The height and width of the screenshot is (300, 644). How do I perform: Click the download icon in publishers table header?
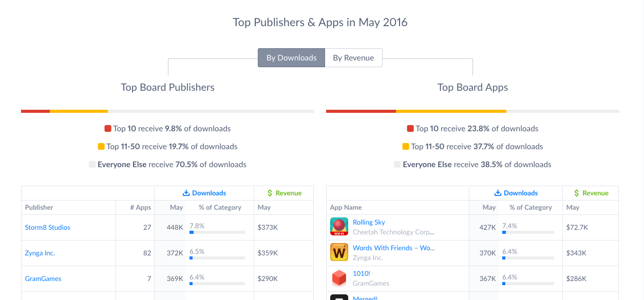(186, 193)
